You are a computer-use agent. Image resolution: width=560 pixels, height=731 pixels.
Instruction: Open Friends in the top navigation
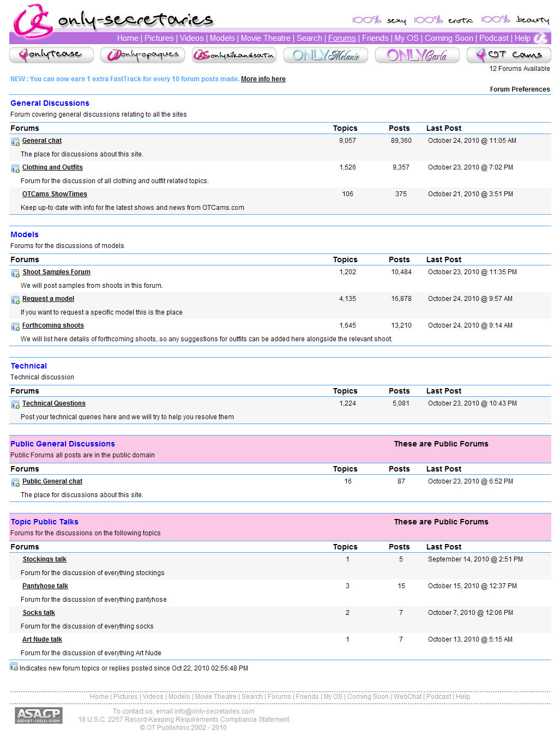coord(376,38)
